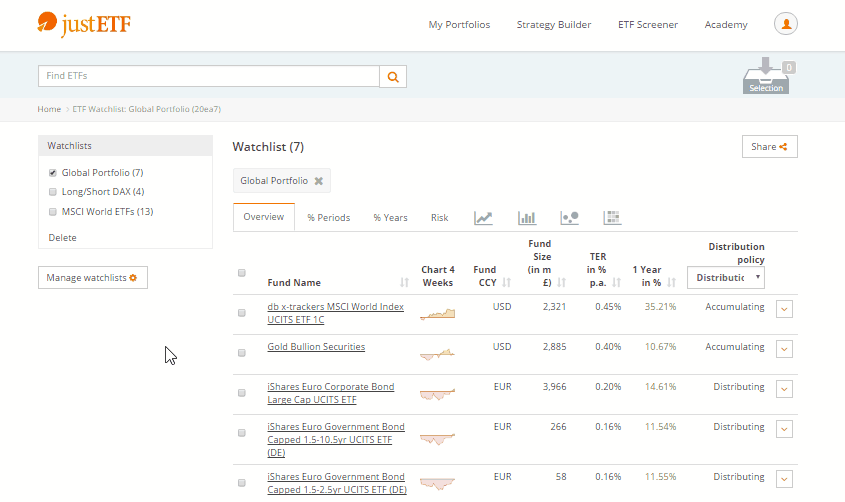The height and width of the screenshot is (502, 845).
Task: Click the Manage watchlists button
Action: coord(92,277)
